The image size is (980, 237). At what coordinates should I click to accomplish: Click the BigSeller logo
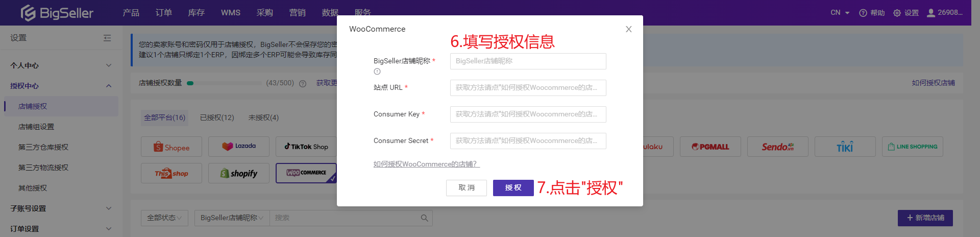57,13
